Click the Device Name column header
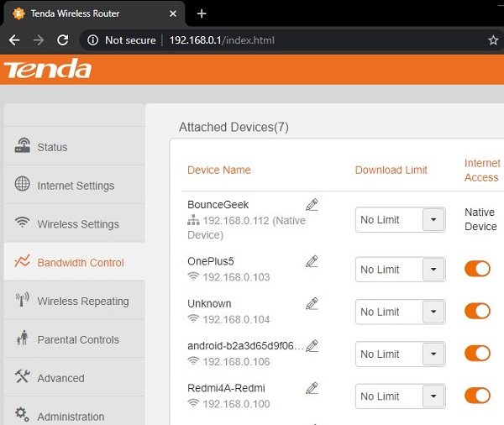 point(219,170)
